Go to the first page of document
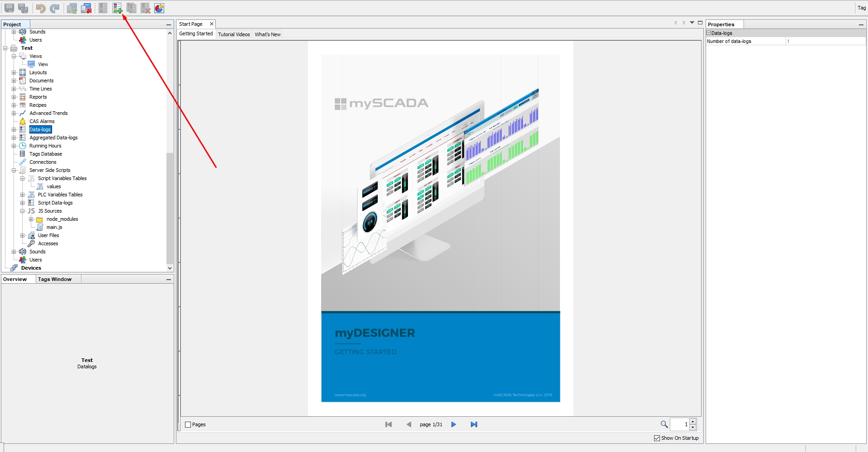868x452 pixels. click(389, 424)
